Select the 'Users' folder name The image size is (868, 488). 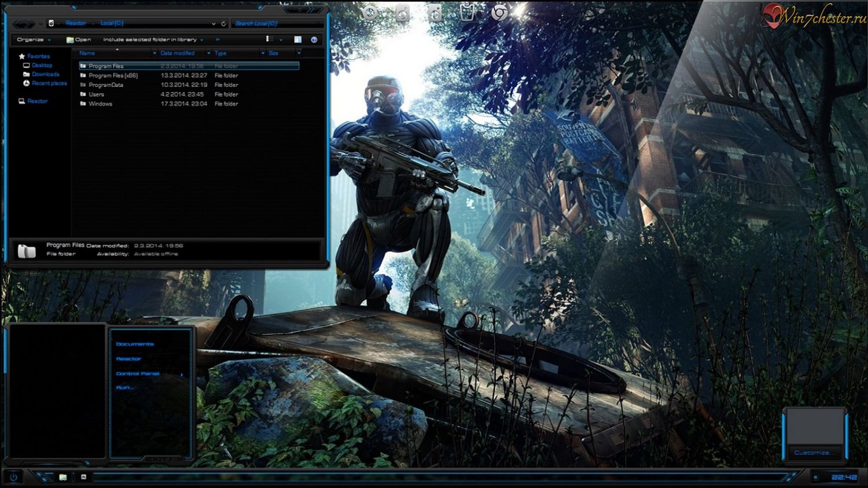point(97,94)
